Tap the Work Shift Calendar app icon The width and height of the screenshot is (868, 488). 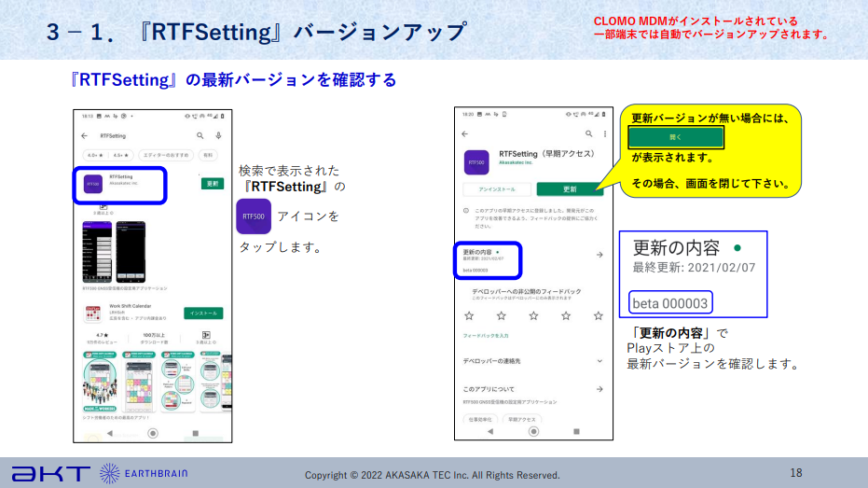click(92, 314)
